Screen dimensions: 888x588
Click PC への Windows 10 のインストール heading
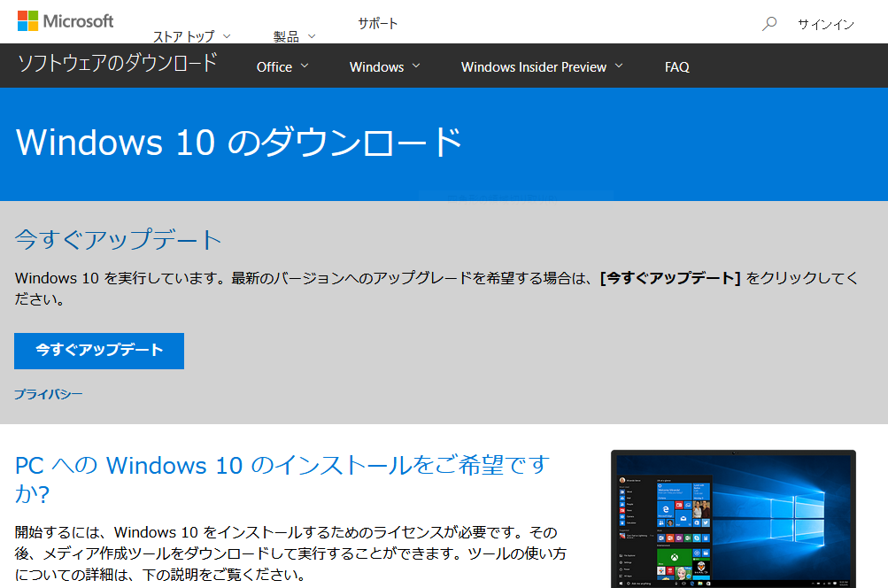tap(282, 479)
